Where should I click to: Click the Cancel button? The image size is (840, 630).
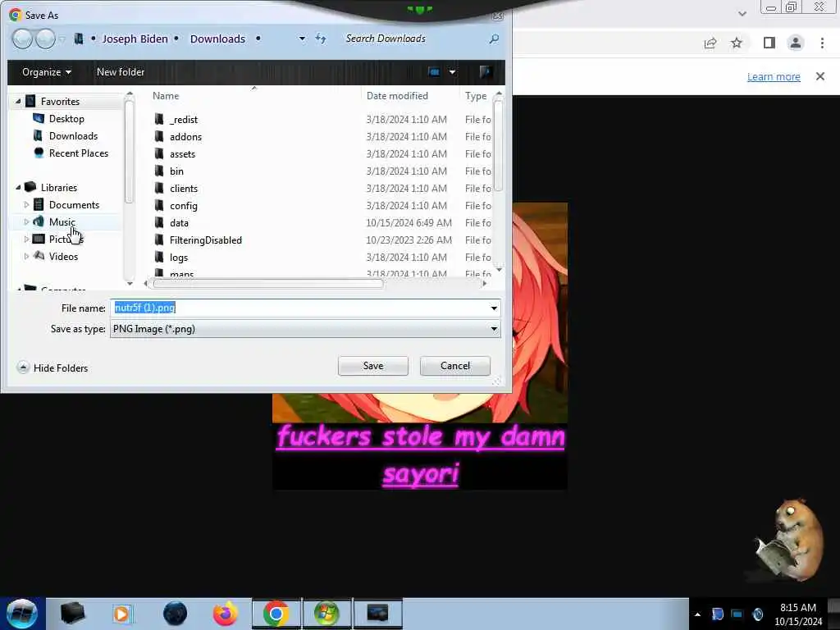tap(454, 366)
